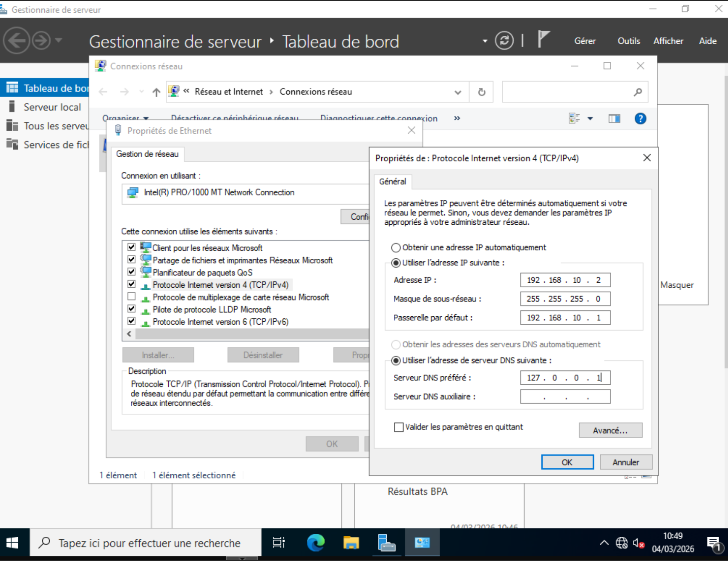Image resolution: width=728 pixels, height=561 pixels.
Task: Expand the address bar history dropdown
Action: point(458,92)
